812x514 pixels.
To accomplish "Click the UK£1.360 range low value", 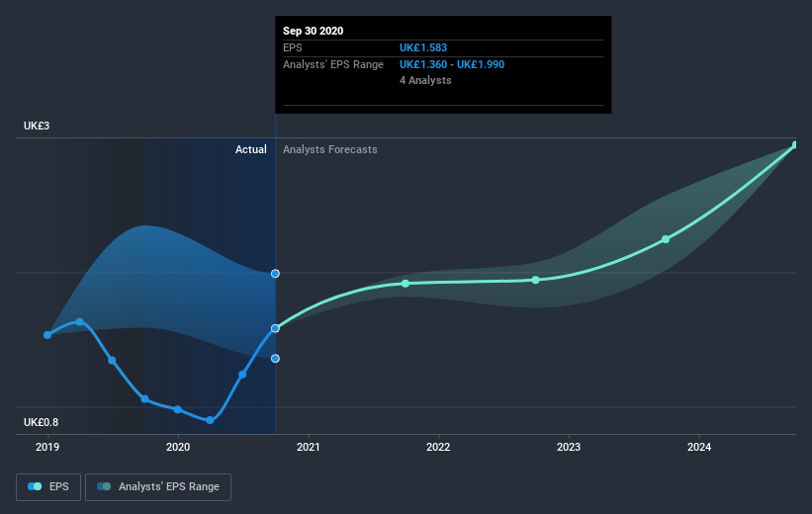I will coord(423,64).
